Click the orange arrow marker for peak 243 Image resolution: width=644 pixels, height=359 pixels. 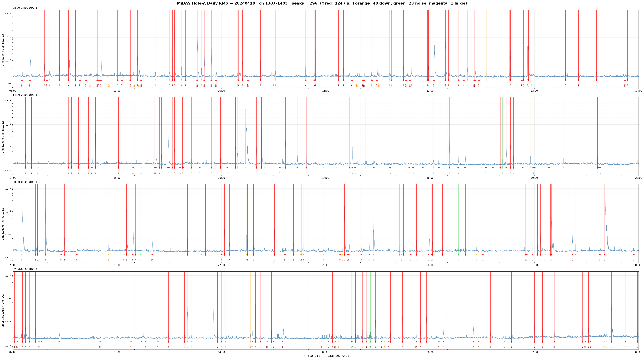click(x=191, y=342)
